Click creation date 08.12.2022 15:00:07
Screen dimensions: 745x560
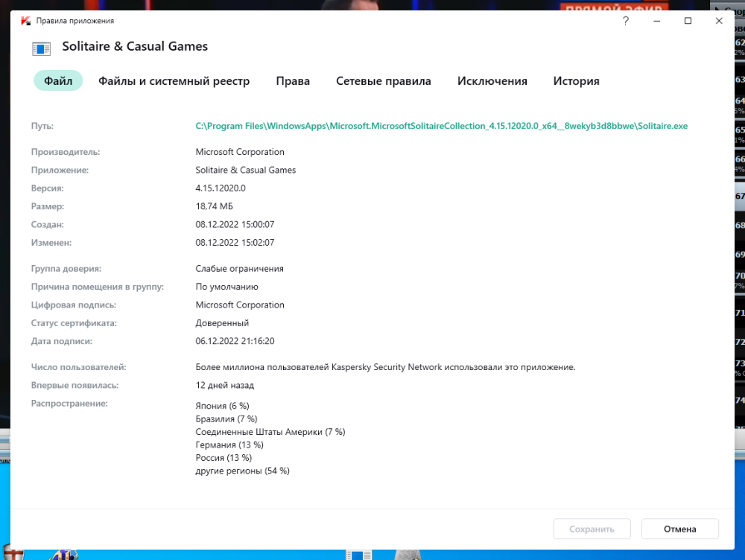point(235,224)
